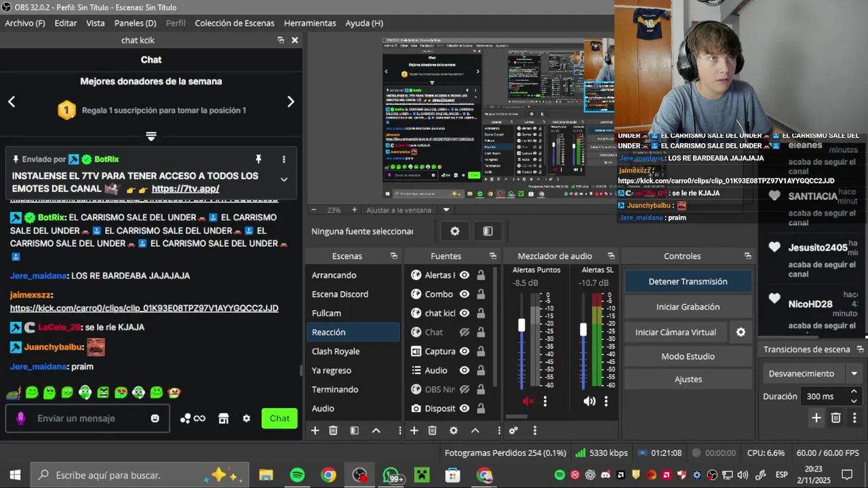Open the Herramientas menu
868x488 pixels.
click(310, 23)
